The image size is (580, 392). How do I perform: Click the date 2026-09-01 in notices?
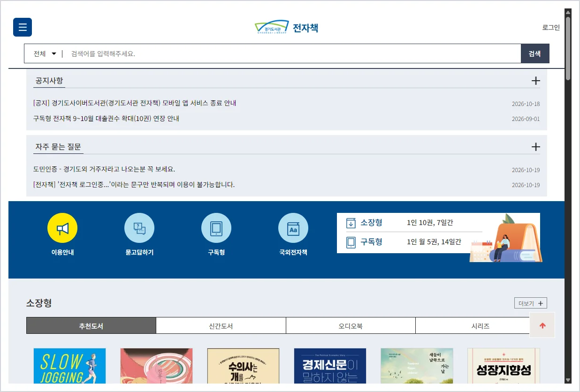(x=526, y=119)
